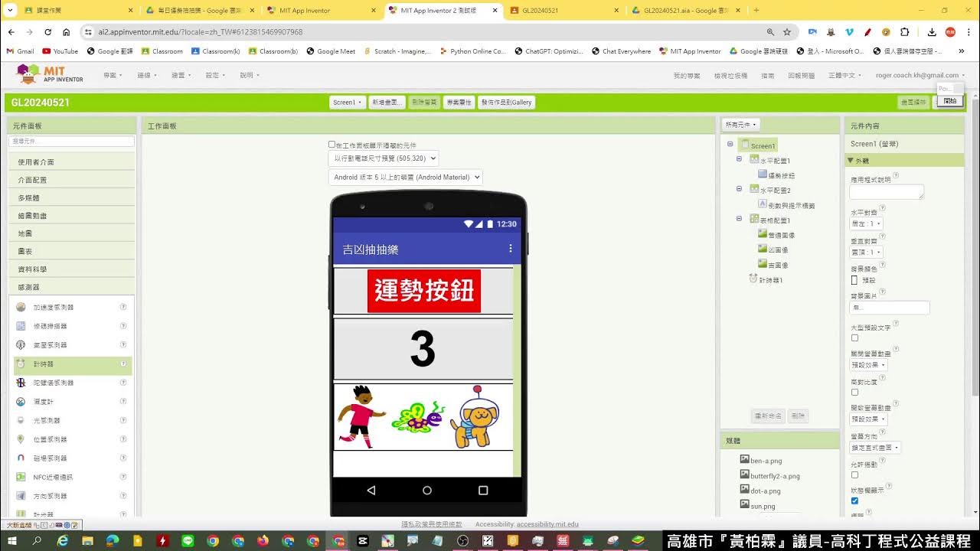Toggle the 高對比度 checkbox

tap(854, 392)
